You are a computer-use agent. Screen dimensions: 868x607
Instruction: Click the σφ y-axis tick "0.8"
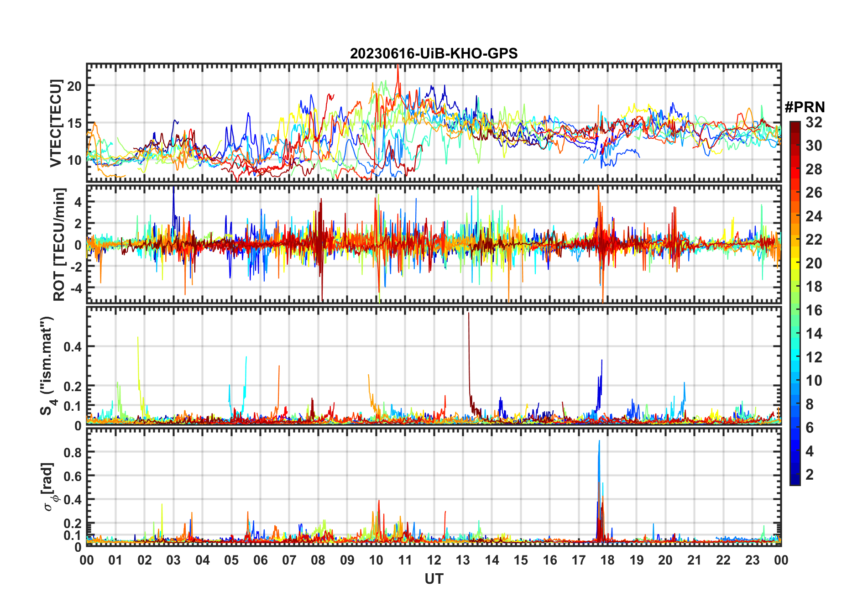pyautogui.click(x=73, y=452)
